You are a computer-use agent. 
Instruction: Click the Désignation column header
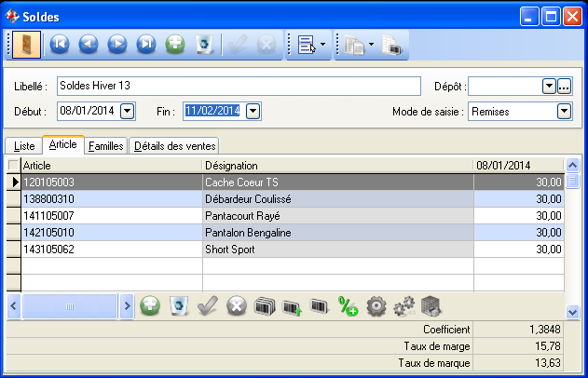point(337,165)
